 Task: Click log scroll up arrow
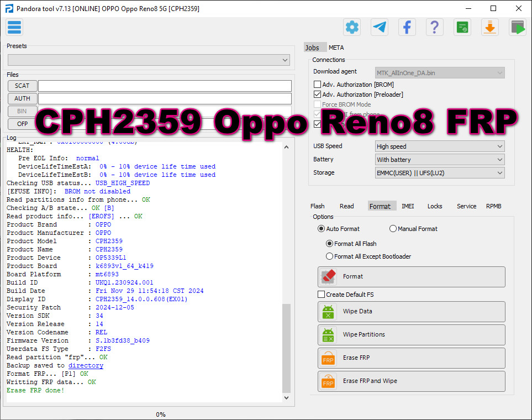(286, 147)
